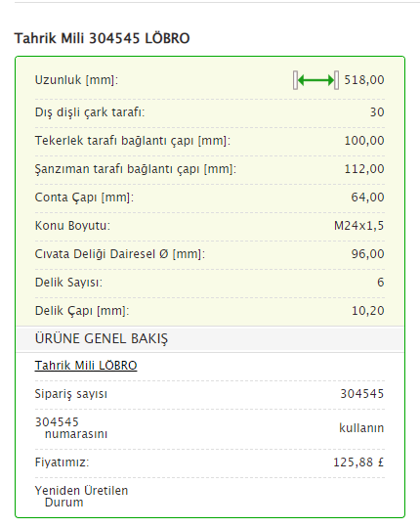420x528 pixels.
Task: Click the 304545 numarasını label
Action: click(x=71, y=427)
